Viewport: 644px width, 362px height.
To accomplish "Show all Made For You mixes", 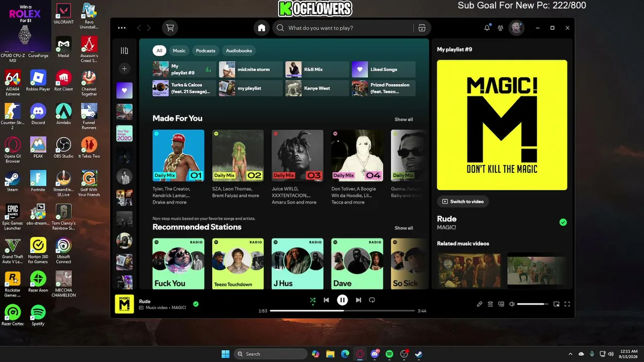I will 404,120.
